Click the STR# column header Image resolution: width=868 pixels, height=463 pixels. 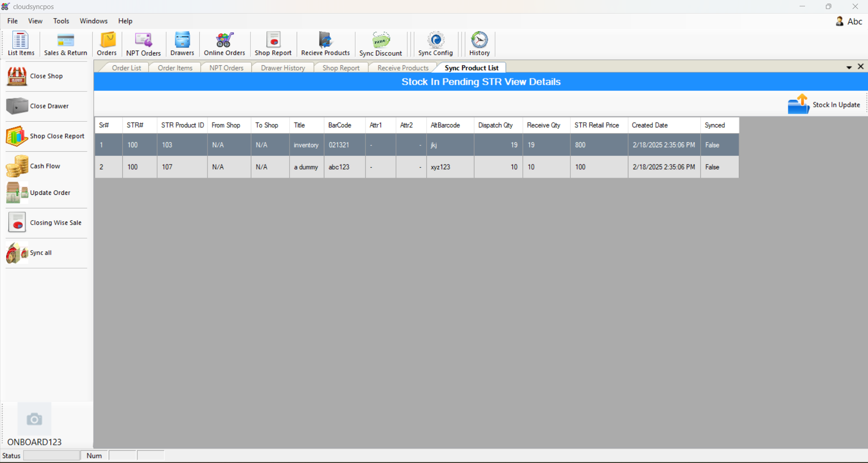click(140, 125)
